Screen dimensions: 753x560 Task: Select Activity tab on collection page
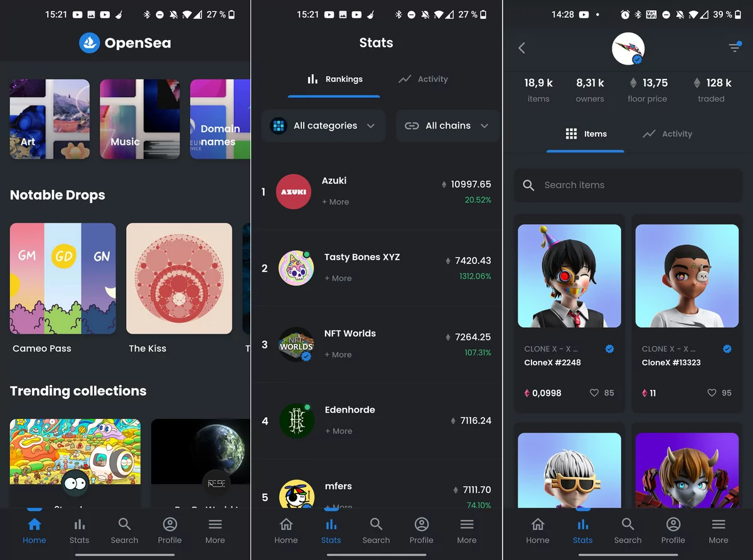pos(667,134)
